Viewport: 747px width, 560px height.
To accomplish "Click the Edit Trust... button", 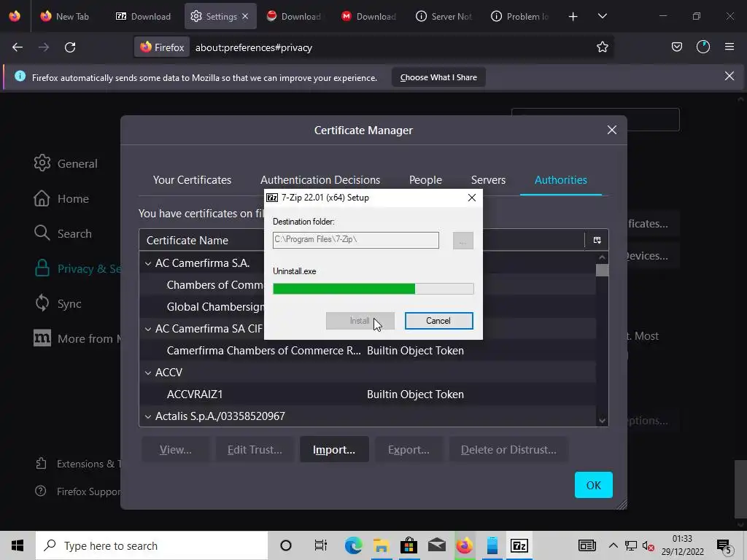I will [255, 449].
